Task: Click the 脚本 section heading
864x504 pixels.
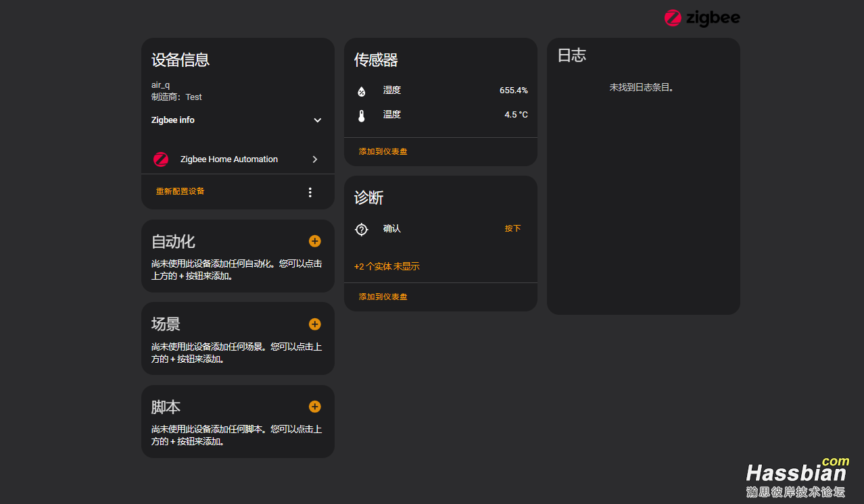Action: coord(166,407)
